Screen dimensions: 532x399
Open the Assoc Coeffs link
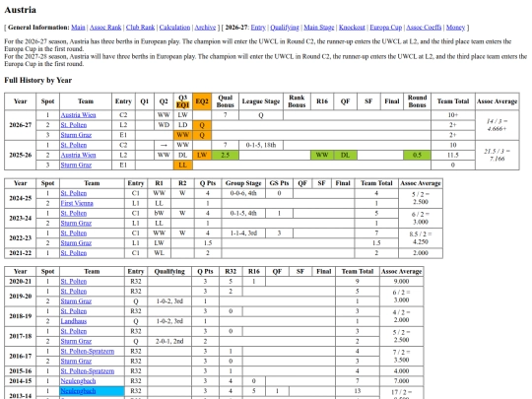coord(424,28)
